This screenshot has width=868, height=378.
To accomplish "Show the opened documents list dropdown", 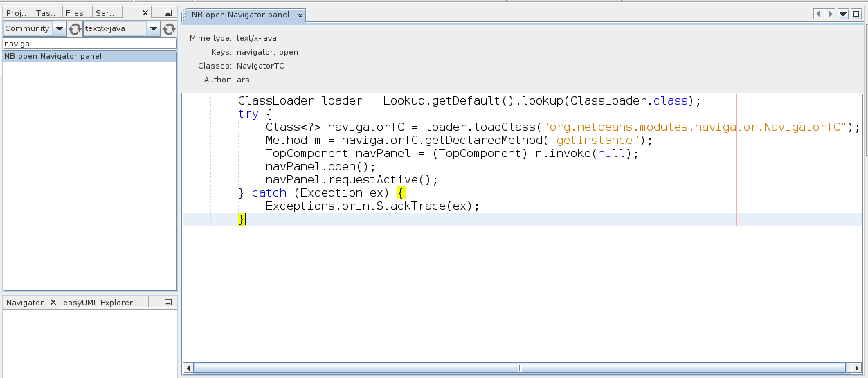I will [843, 14].
